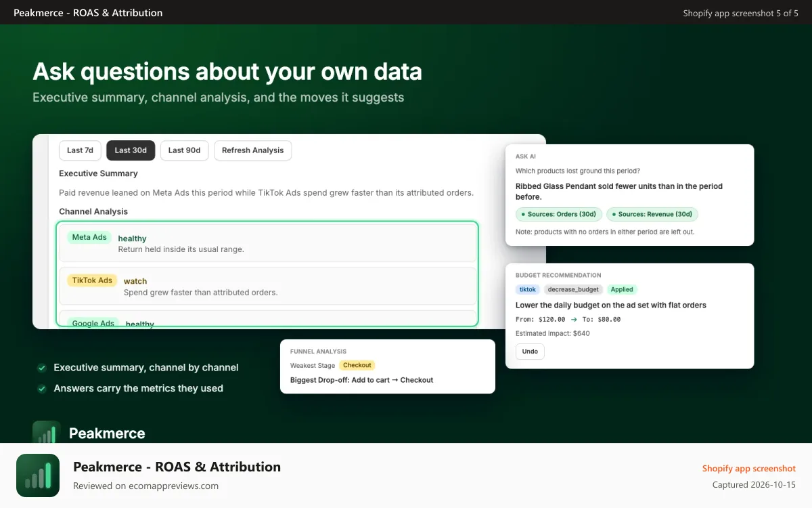Click the arrow between $120.00 and $80.00
Viewport: 812px width, 508px height.
(x=574, y=319)
